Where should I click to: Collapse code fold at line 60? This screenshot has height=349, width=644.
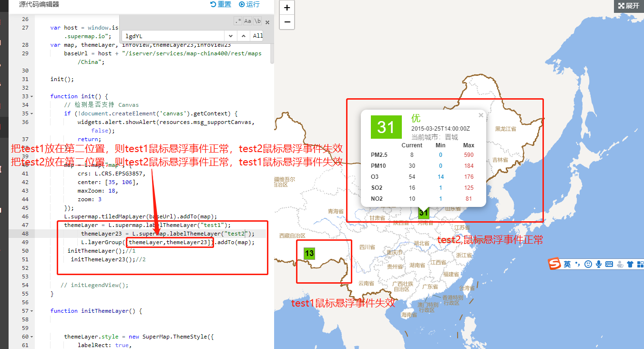(x=32, y=337)
